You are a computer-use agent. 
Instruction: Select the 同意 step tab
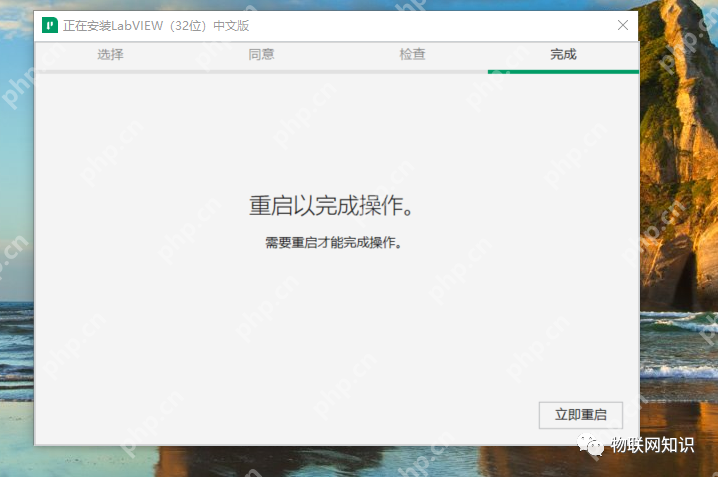(261, 54)
